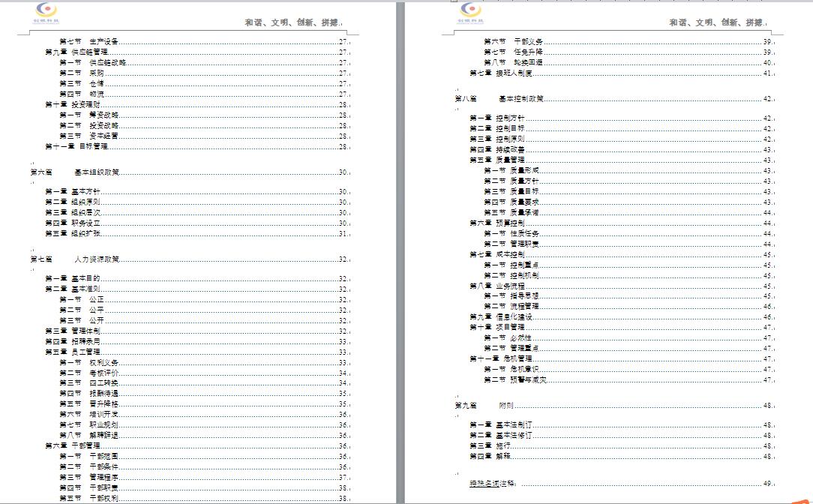
Task: Select the 第十一章 危机管理 entry
Action: point(501,358)
